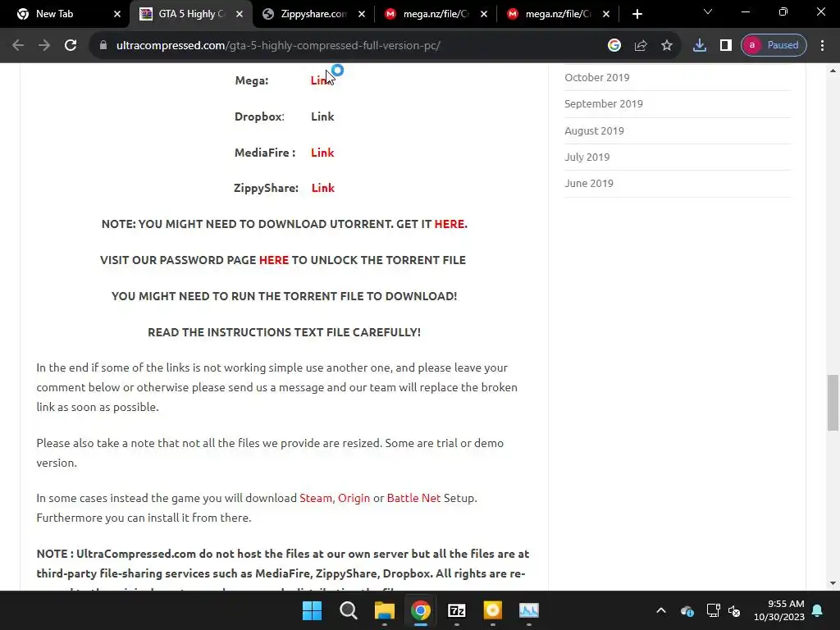The height and width of the screenshot is (630, 840).
Task: Open Chrome three-dot menu
Action: pos(822,46)
